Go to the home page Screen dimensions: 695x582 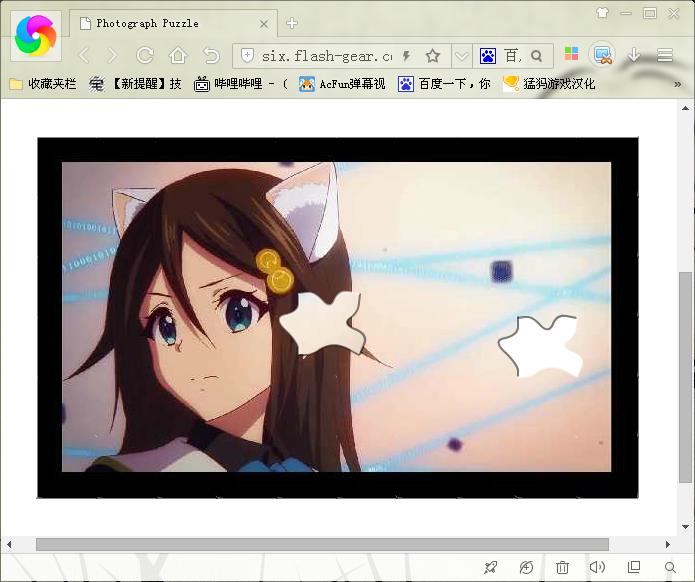(178, 56)
